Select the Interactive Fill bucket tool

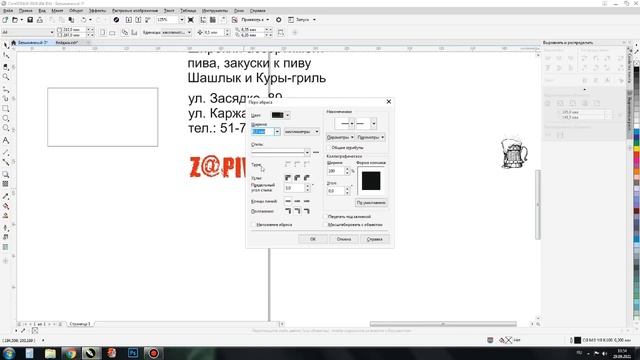point(6,206)
